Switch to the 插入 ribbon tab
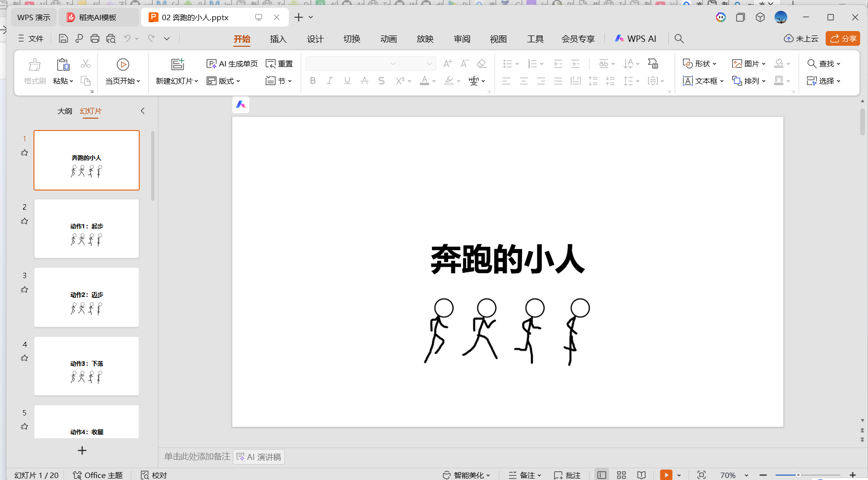 point(278,38)
